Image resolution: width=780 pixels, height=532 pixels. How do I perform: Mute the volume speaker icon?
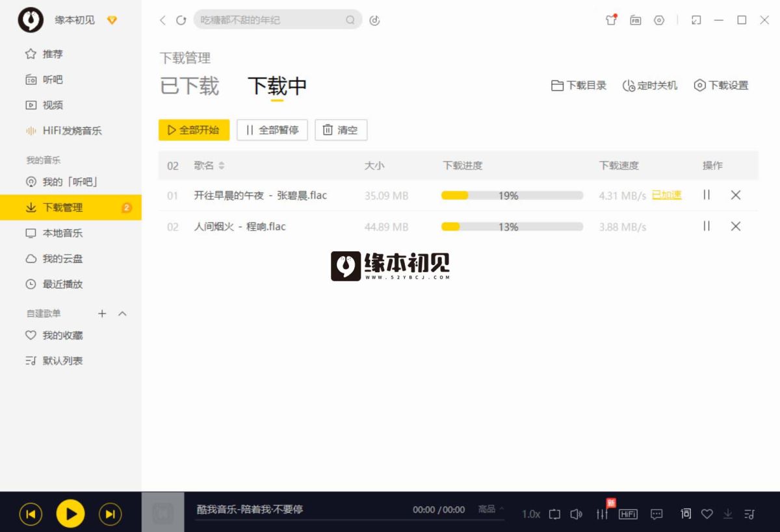(576, 514)
